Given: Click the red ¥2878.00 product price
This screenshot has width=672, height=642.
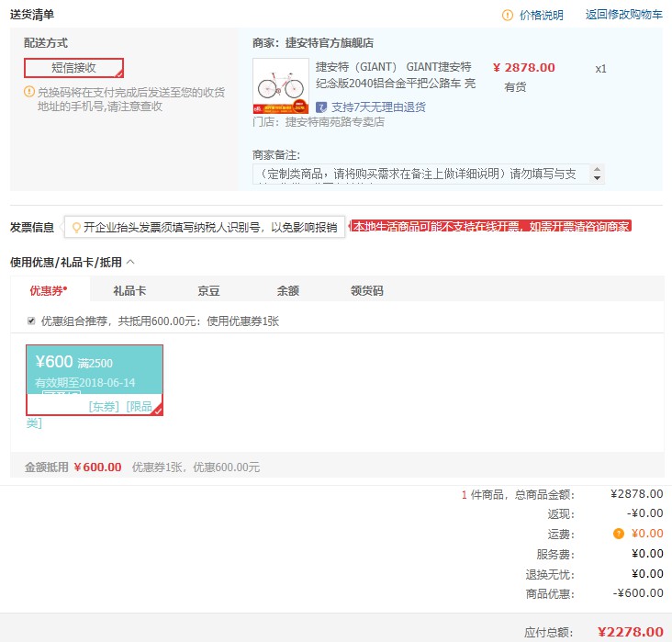Looking at the screenshot, I should pos(523,67).
